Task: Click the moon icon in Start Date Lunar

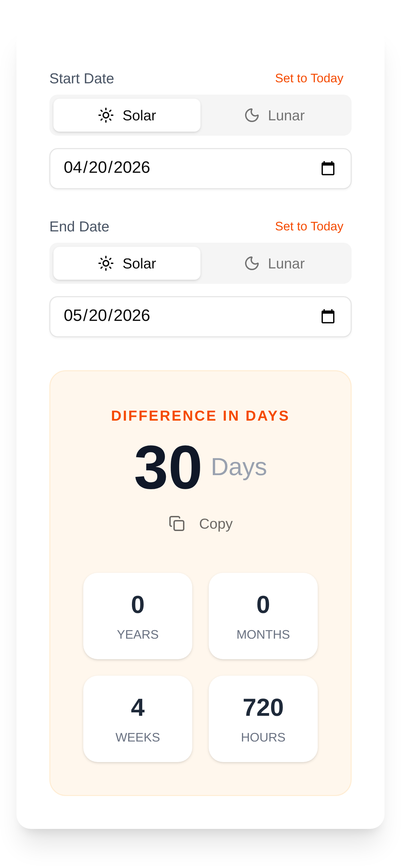Action: coord(252,115)
